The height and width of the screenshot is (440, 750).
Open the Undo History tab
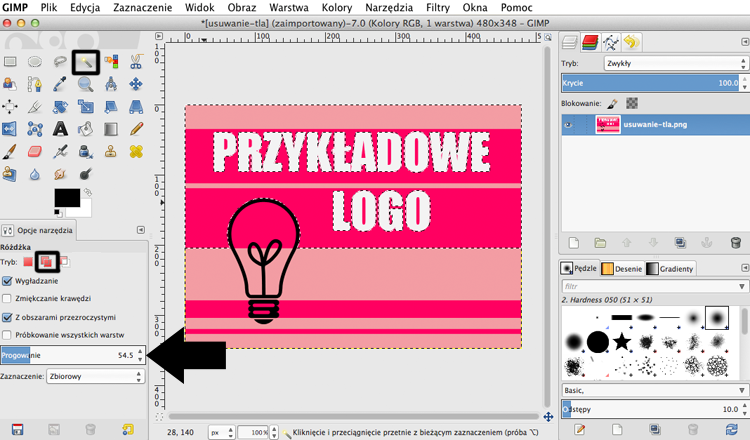pyautogui.click(x=631, y=43)
